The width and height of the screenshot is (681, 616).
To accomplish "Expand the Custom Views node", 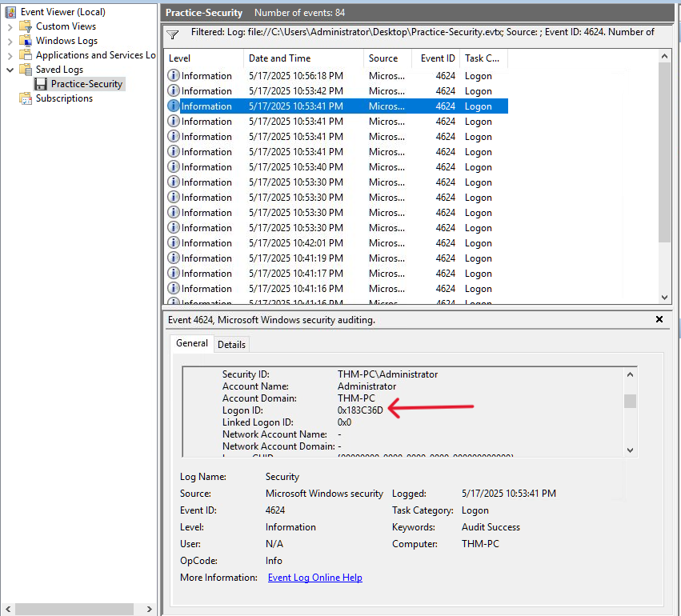I will click(x=10, y=26).
